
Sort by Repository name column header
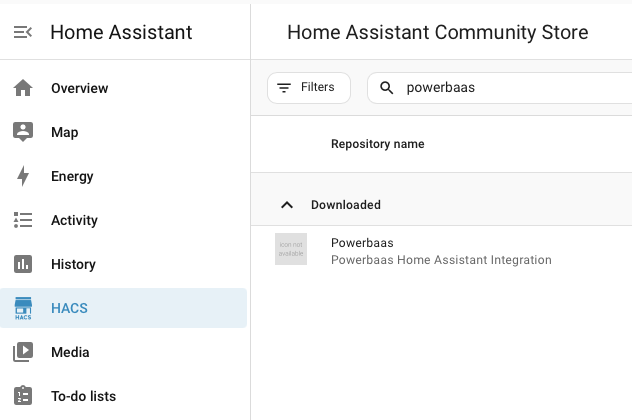[x=377, y=144]
